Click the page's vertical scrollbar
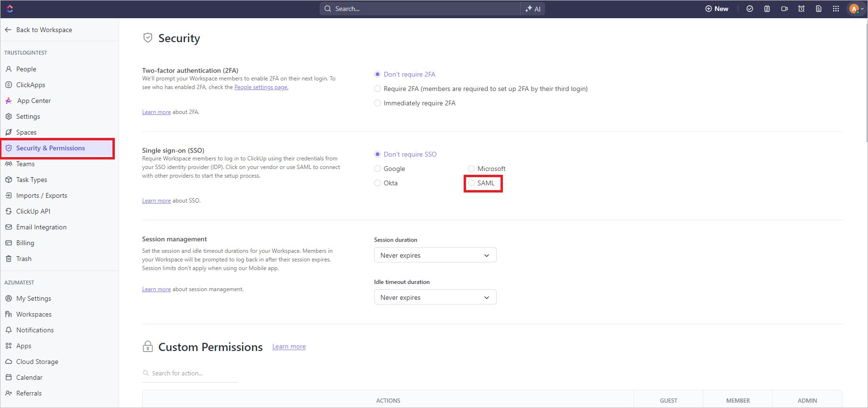 (866, 81)
